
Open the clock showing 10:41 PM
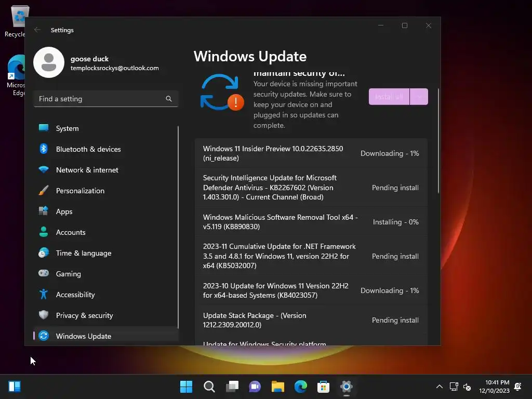pos(495,387)
